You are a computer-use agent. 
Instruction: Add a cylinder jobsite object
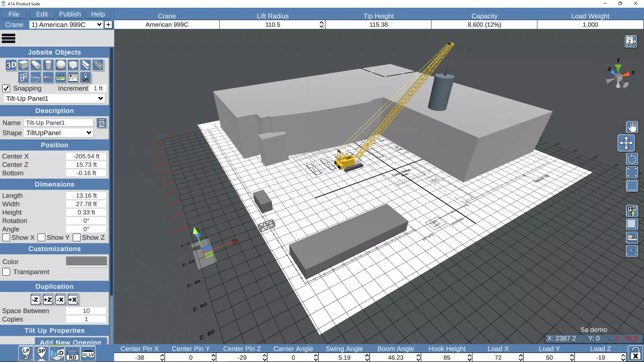48,65
